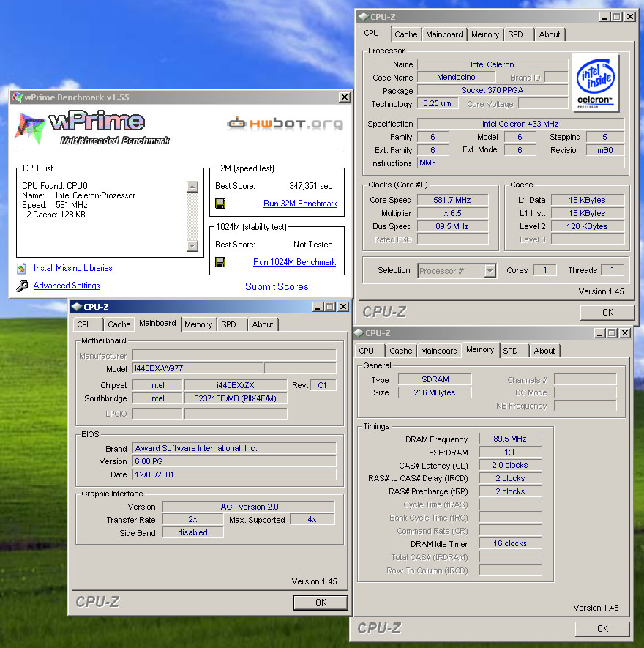Click the wrench icon for Advanced Settings
This screenshot has height=648, width=644.
pyautogui.click(x=22, y=286)
